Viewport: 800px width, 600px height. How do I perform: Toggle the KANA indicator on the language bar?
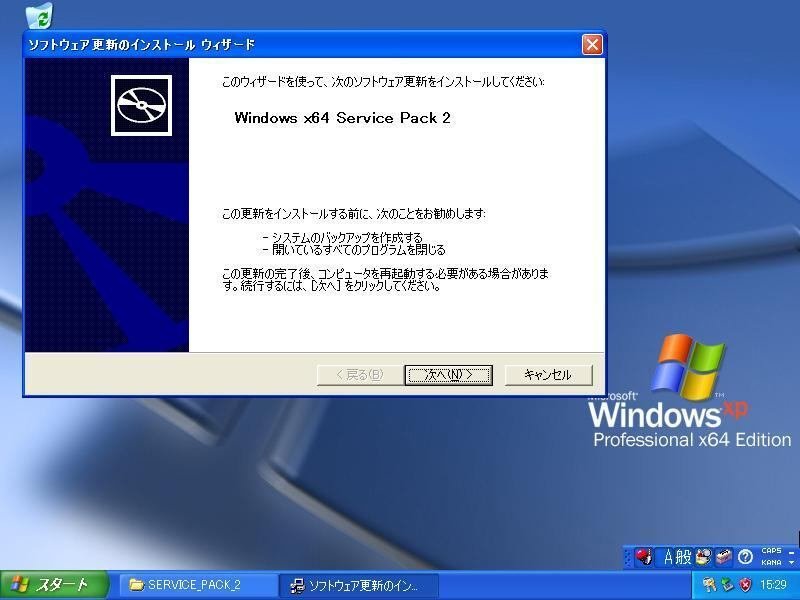[772, 562]
